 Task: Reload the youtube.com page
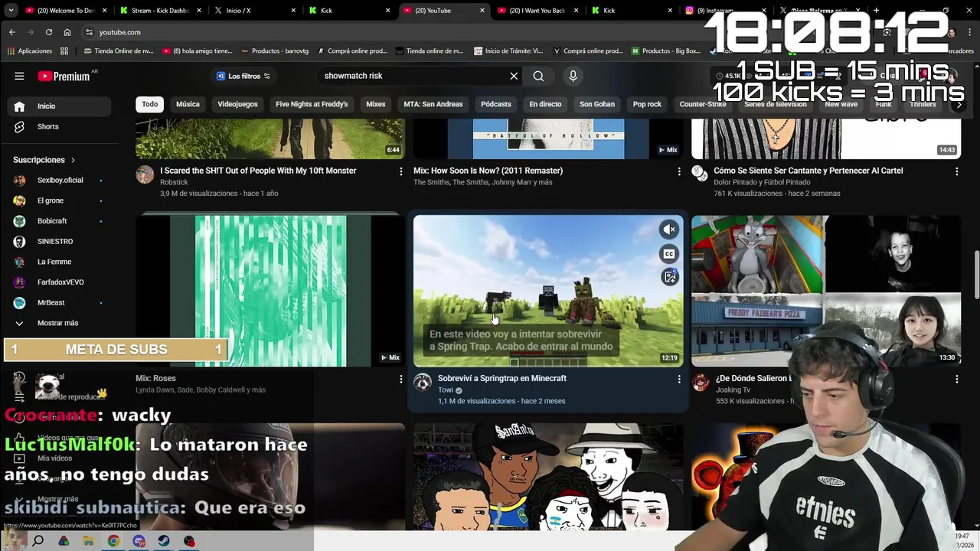(x=49, y=32)
